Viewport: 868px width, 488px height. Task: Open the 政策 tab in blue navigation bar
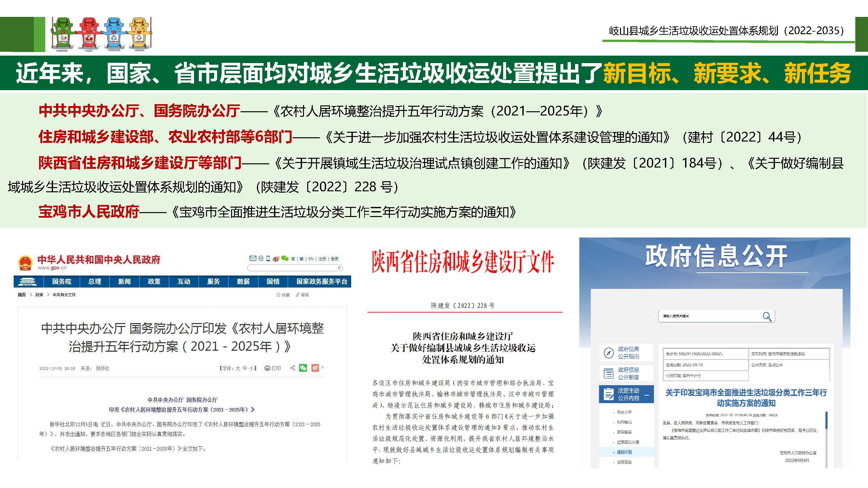pos(154,281)
